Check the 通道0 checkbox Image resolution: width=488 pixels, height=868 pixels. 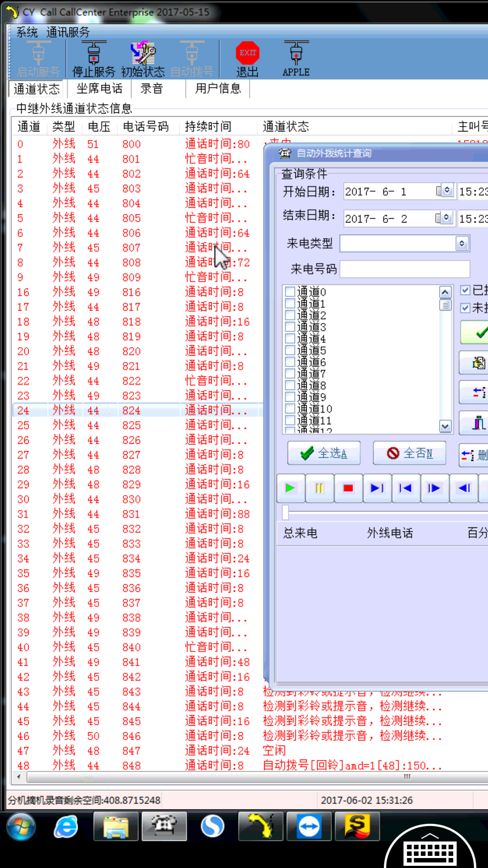[290, 292]
